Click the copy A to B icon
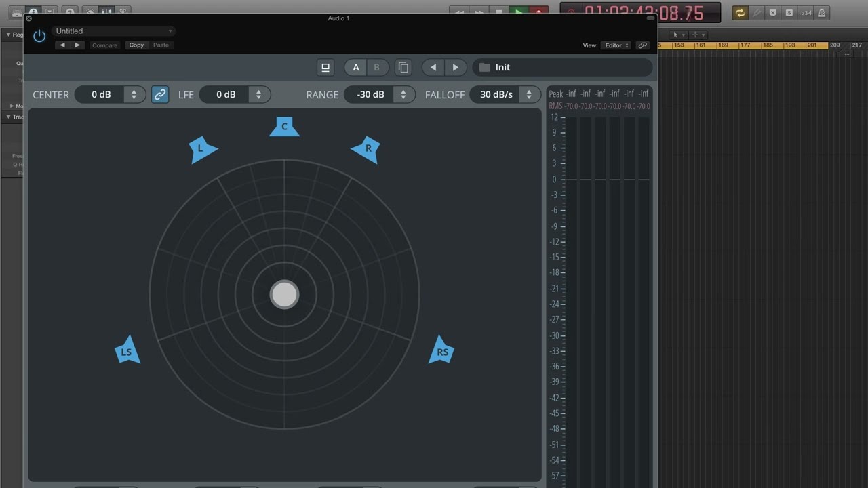 [403, 67]
